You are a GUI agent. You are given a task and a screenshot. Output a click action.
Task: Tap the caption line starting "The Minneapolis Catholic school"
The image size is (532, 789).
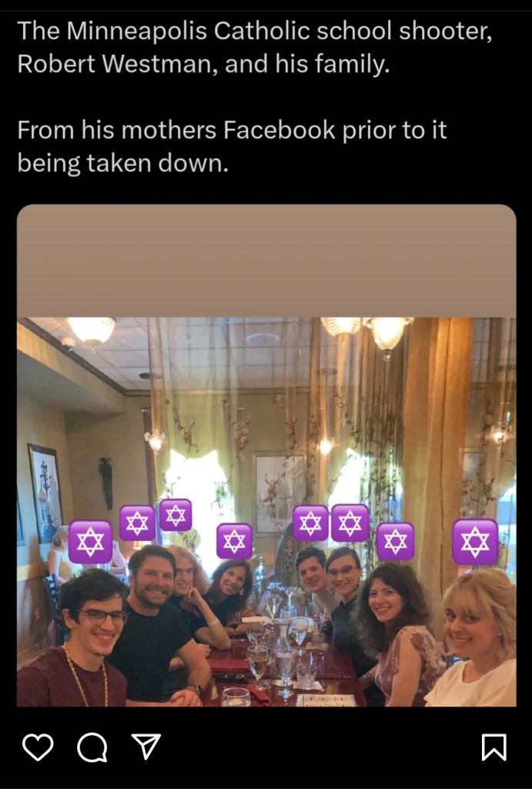(255, 31)
